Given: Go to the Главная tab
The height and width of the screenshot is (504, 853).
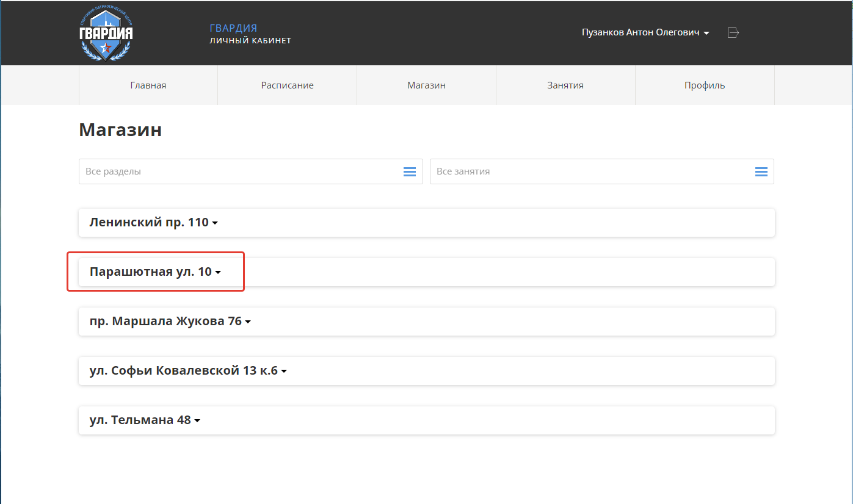Looking at the screenshot, I should [148, 85].
